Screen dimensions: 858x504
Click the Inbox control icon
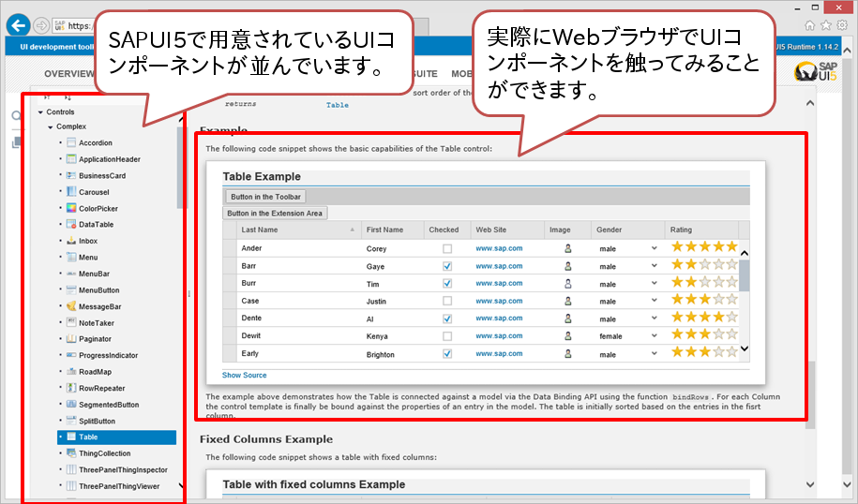click(71, 241)
